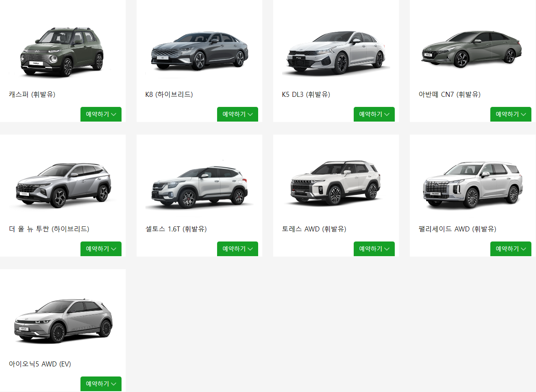Select the 아반떼 CN7 (휘발유) title

coord(450,94)
